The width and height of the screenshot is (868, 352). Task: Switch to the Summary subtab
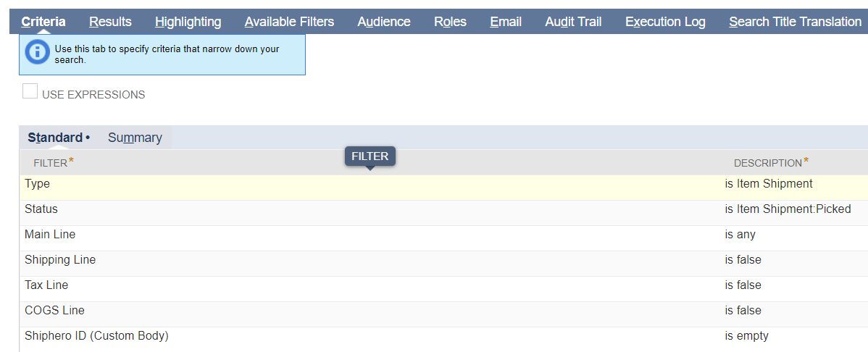[x=135, y=138]
